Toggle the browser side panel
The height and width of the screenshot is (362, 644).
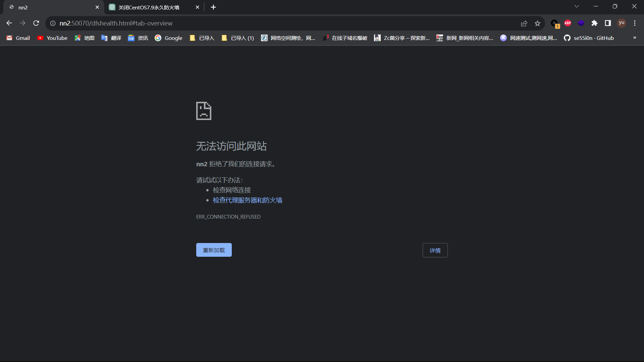point(608,23)
